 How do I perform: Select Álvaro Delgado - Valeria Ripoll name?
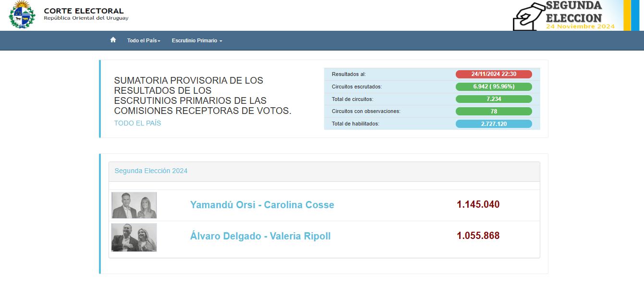coord(260,236)
